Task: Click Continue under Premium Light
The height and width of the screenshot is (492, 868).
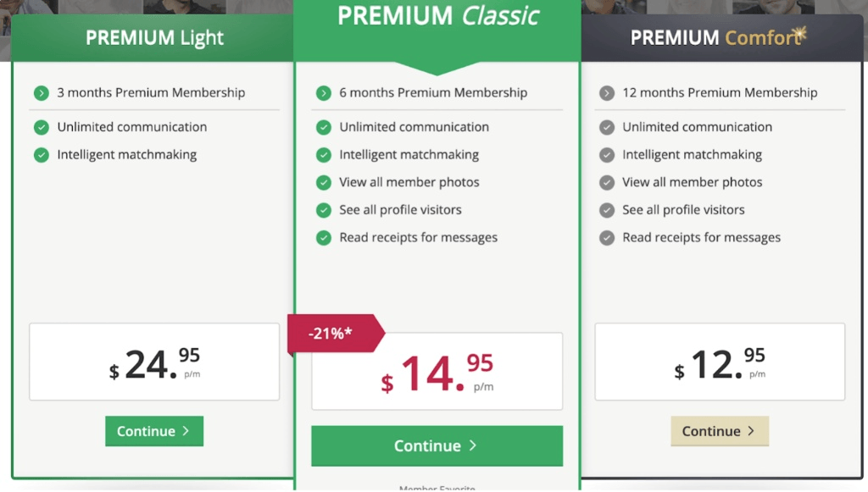Action: tap(153, 431)
